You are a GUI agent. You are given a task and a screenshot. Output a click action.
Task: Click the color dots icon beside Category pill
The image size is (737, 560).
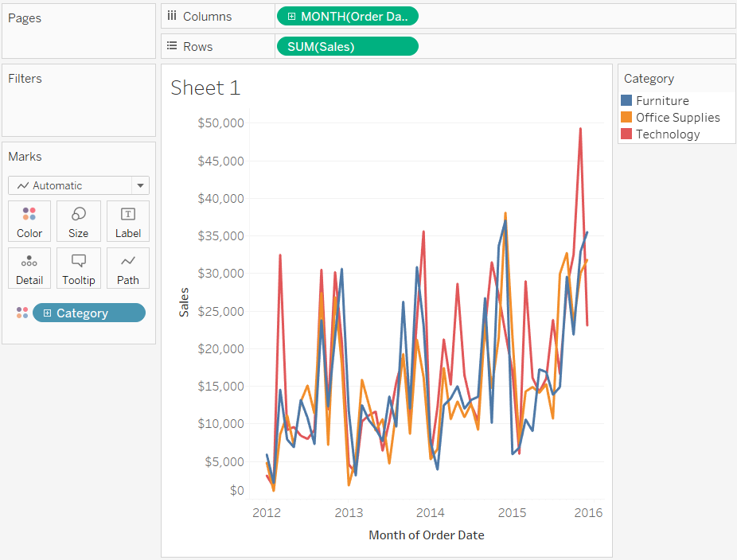21,312
